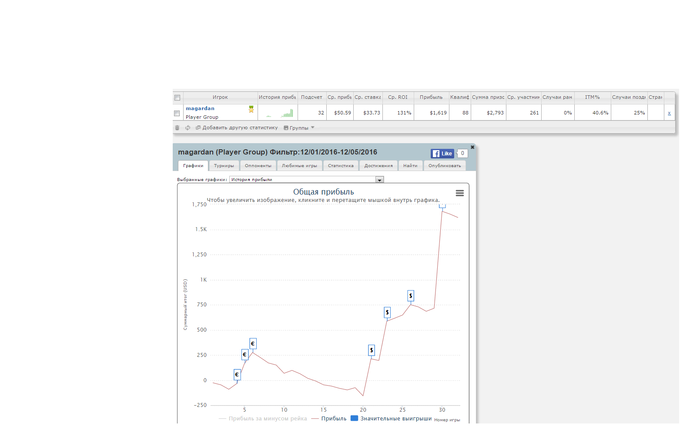Close the magardan player popup
700x440 pixels.
click(x=472, y=147)
